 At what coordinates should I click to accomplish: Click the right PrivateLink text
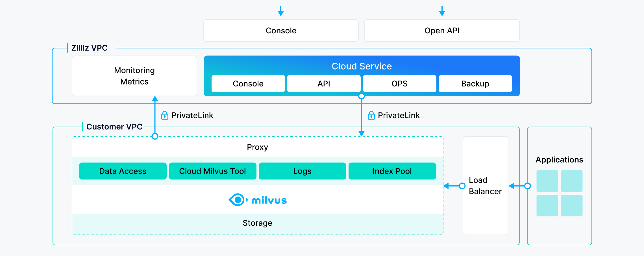[399, 115]
